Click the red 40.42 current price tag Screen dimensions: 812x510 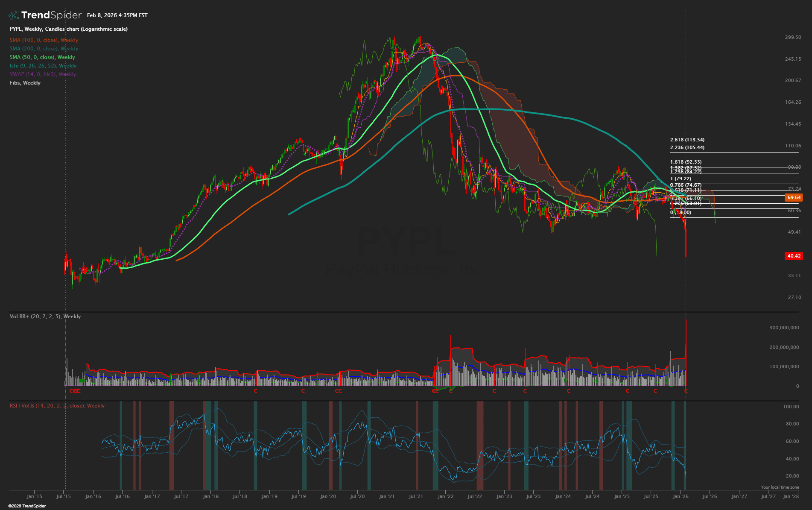pyautogui.click(x=794, y=256)
